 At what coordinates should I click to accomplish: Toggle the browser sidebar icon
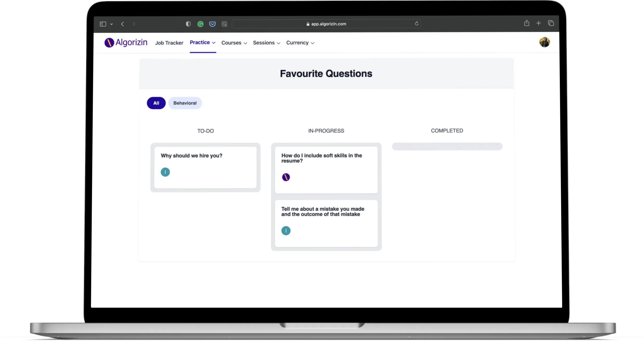point(103,24)
